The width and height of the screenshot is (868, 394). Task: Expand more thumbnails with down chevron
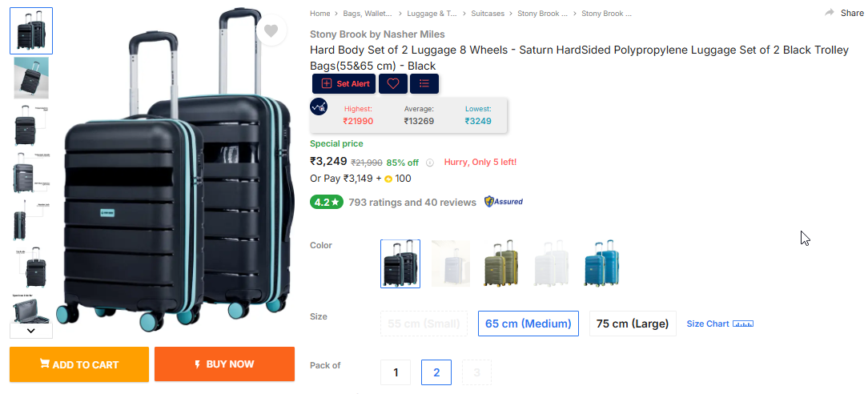click(31, 331)
